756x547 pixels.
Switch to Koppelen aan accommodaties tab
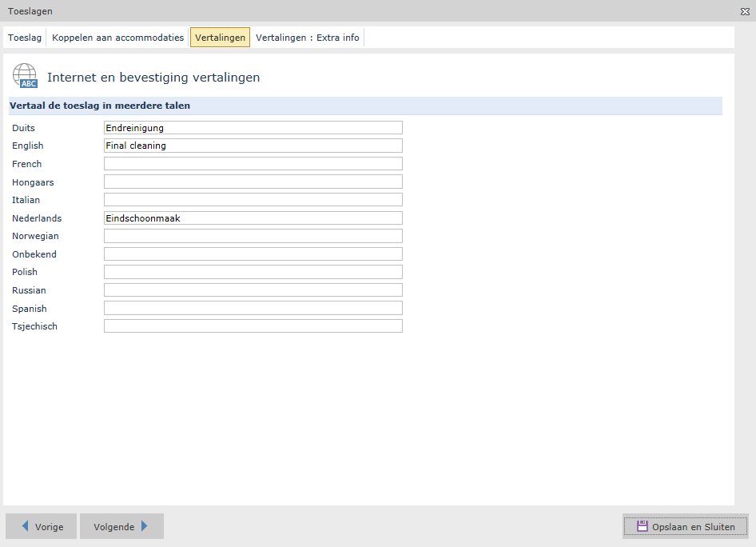(x=117, y=38)
